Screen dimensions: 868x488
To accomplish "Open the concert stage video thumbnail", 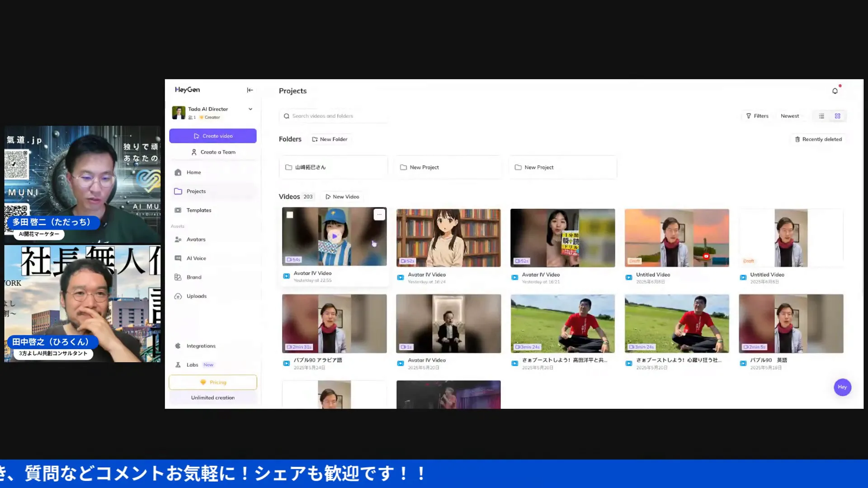I will pyautogui.click(x=448, y=394).
